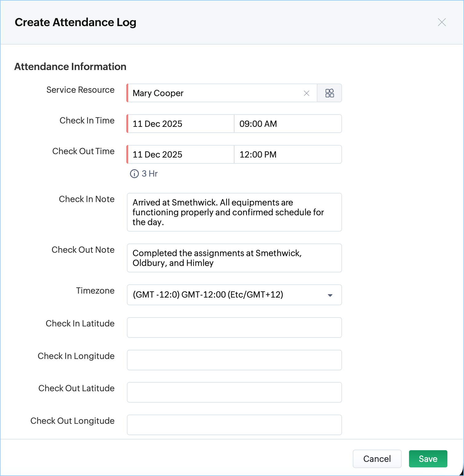The width and height of the screenshot is (464, 476).
Task: Focus the Check In Latitude field
Action: click(x=234, y=327)
